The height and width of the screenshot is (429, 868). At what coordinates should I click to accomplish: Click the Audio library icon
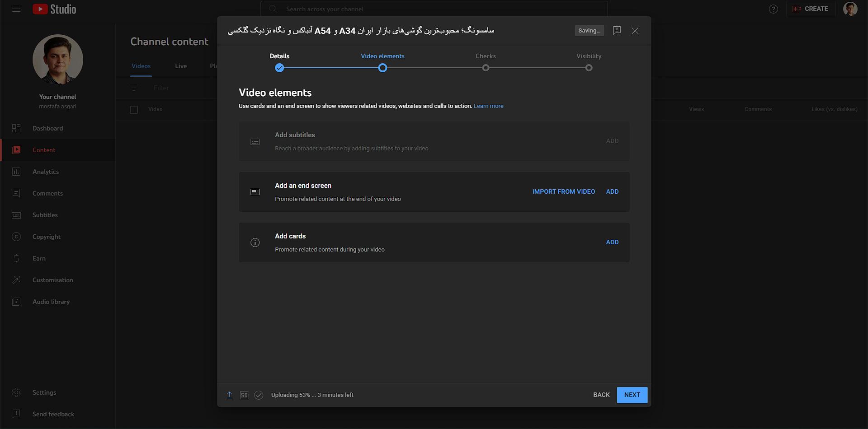[x=16, y=302]
